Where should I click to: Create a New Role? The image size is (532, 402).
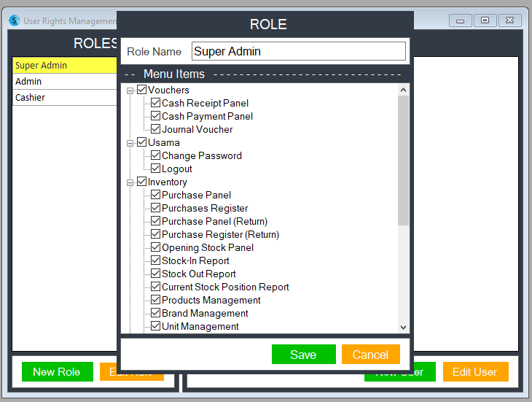58,372
